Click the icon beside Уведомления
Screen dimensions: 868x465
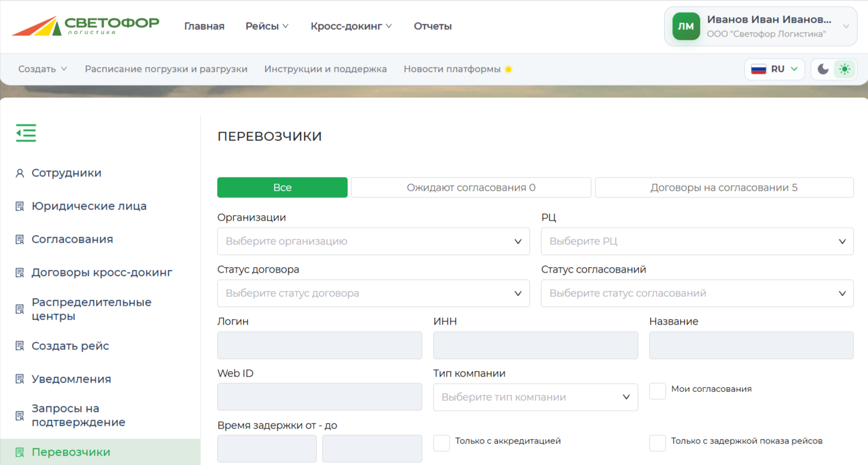(20, 379)
